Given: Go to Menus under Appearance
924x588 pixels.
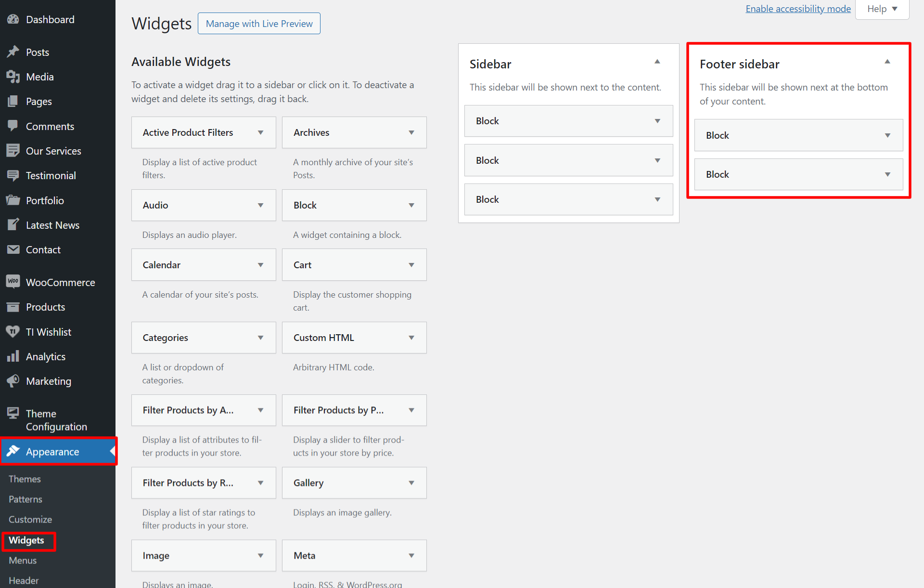Looking at the screenshot, I should (23, 560).
